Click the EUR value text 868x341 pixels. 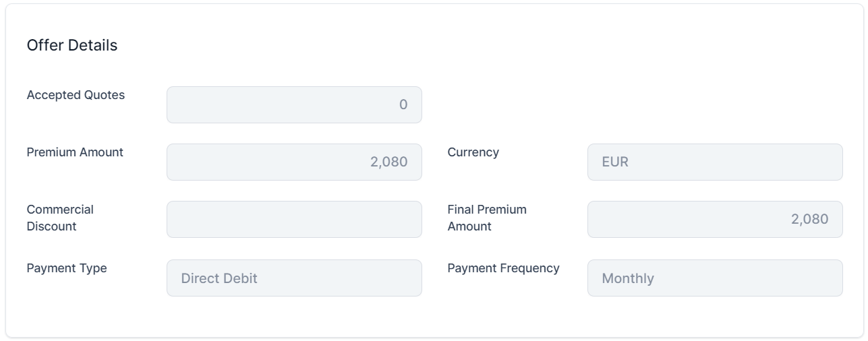click(x=615, y=162)
